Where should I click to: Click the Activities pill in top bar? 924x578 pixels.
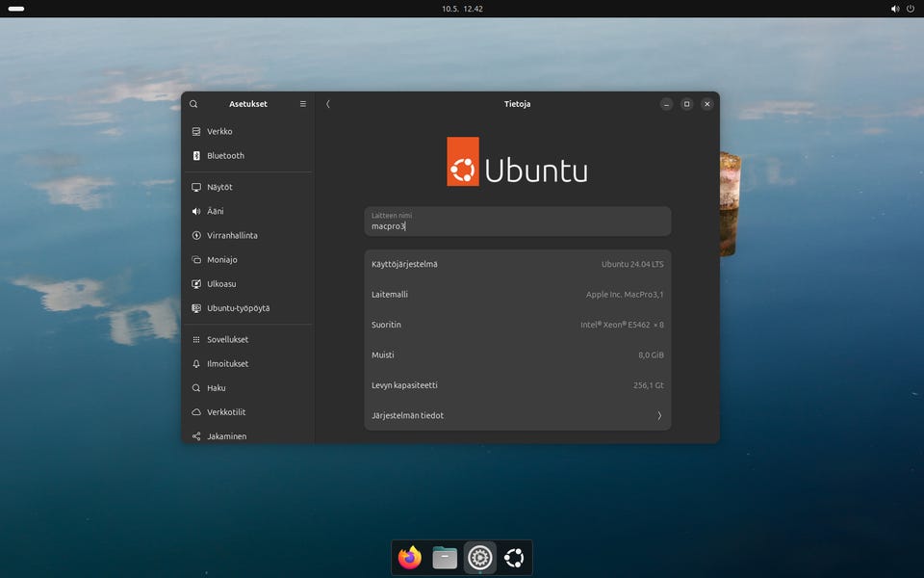16,9
